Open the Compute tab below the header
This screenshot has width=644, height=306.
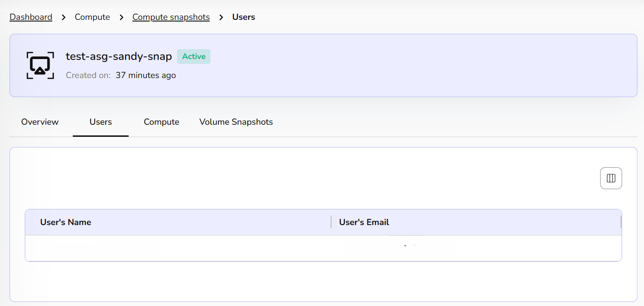click(161, 122)
